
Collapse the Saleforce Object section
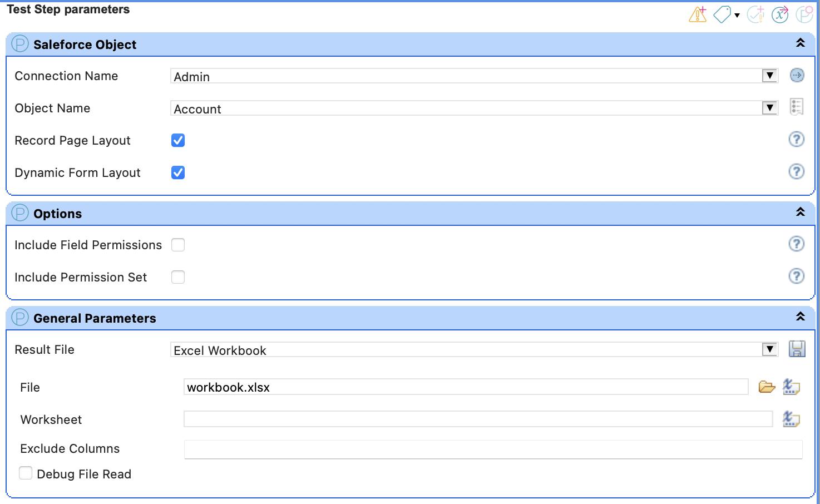tap(801, 42)
